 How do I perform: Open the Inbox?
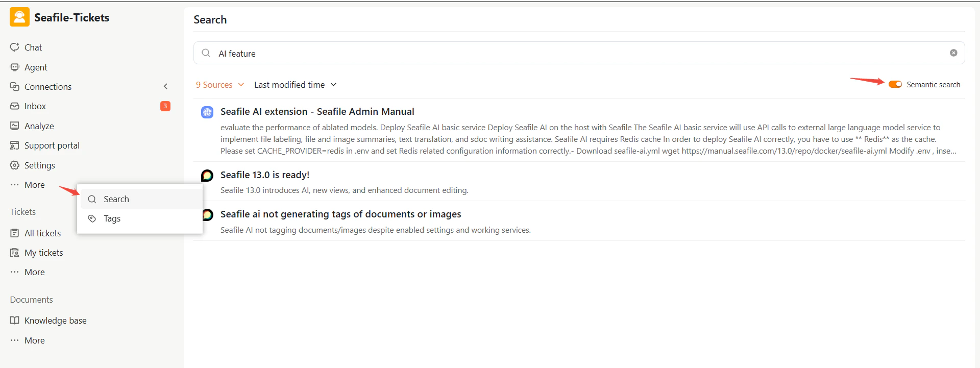35,106
